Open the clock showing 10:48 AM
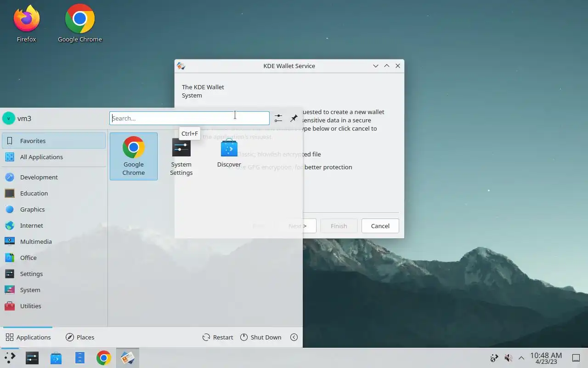 (546, 358)
